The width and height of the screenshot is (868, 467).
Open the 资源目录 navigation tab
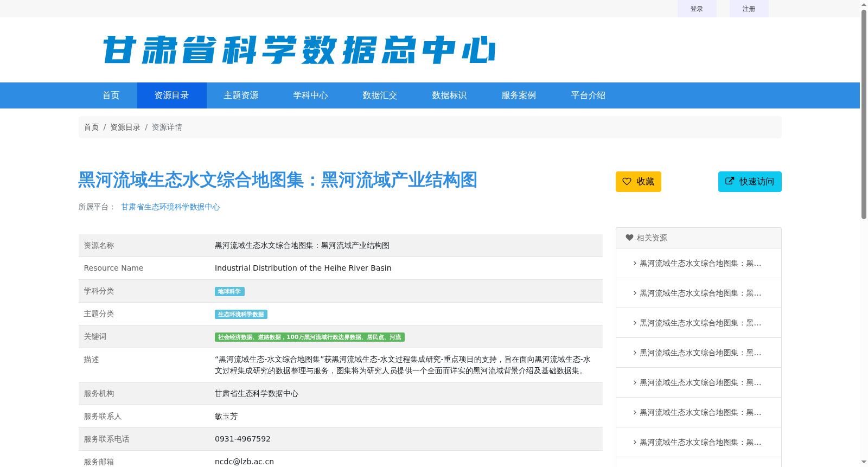(171, 95)
